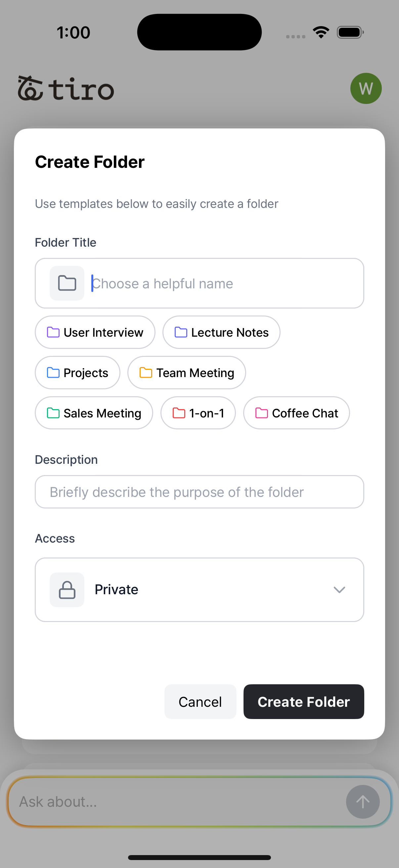
Task: Click the Description input field
Action: (199, 492)
